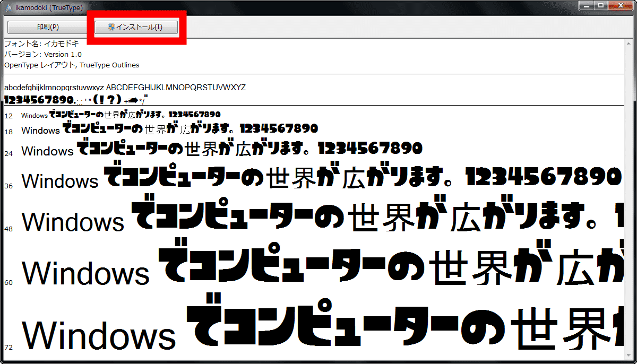
Task: Click the font file icon in title bar
Action: click(8, 7)
